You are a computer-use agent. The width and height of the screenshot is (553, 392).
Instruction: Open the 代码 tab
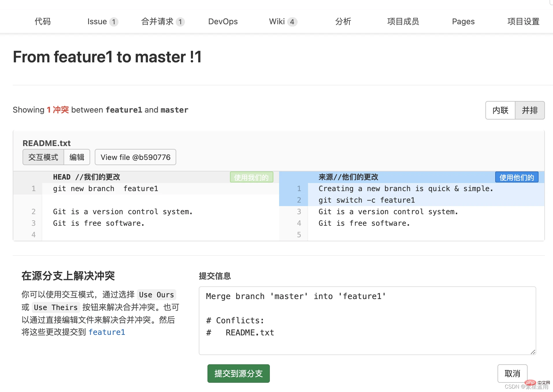(x=42, y=22)
